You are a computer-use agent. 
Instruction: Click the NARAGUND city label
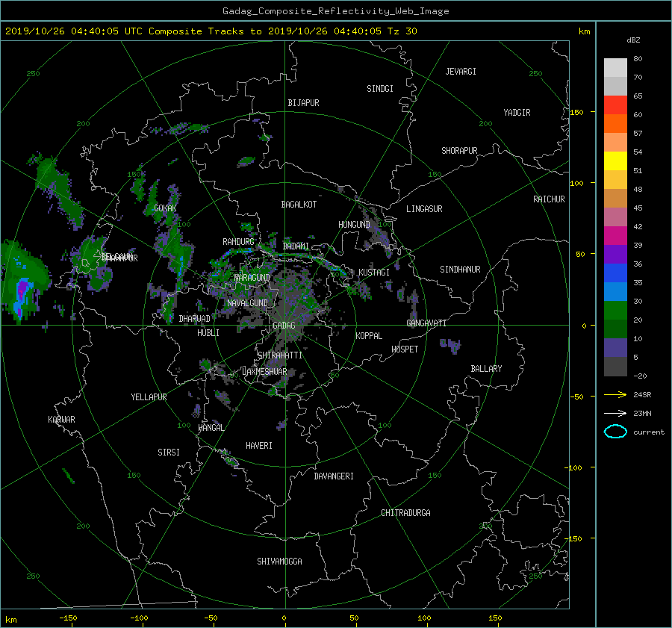[x=252, y=278]
